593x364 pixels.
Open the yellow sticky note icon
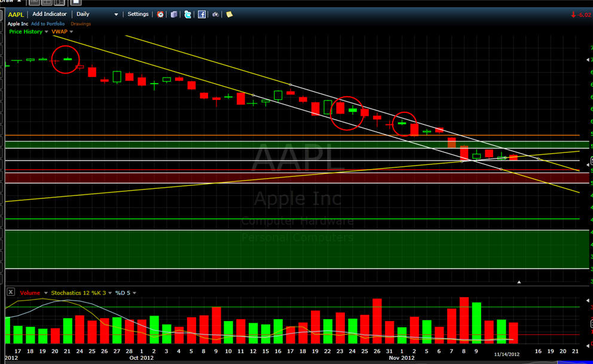point(229,14)
